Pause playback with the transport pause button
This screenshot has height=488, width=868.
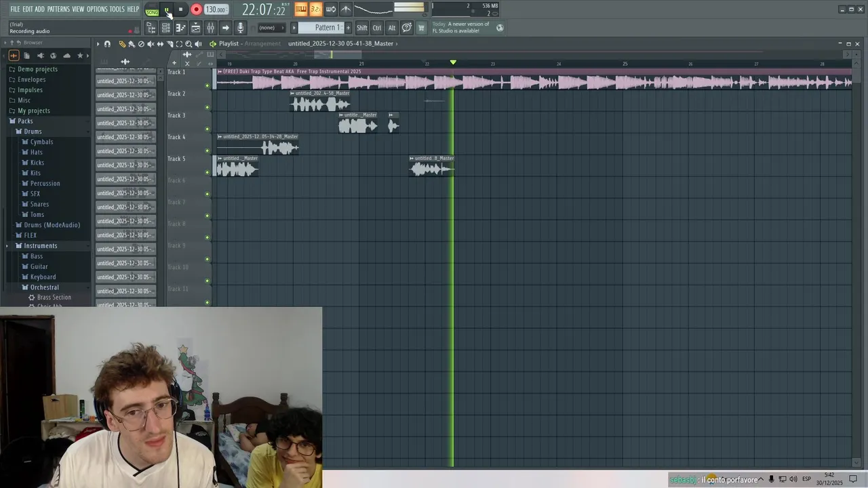click(167, 9)
